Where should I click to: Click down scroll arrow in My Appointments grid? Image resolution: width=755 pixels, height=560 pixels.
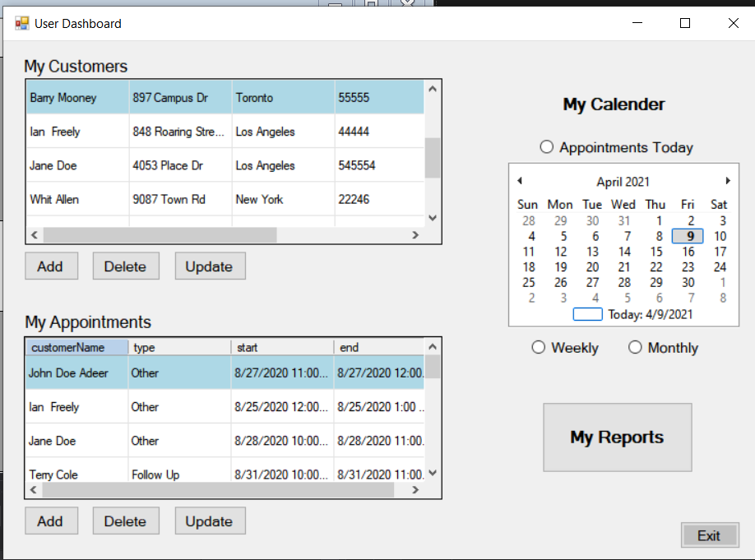pos(433,473)
